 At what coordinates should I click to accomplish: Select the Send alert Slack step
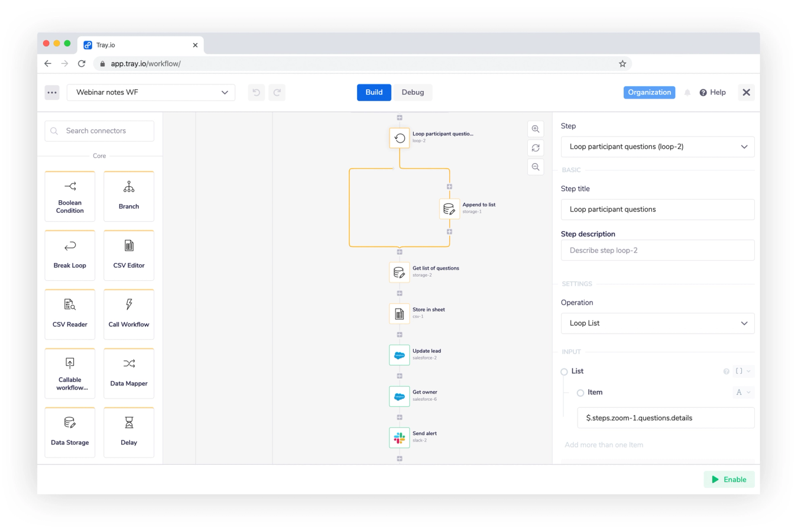pyautogui.click(x=400, y=437)
